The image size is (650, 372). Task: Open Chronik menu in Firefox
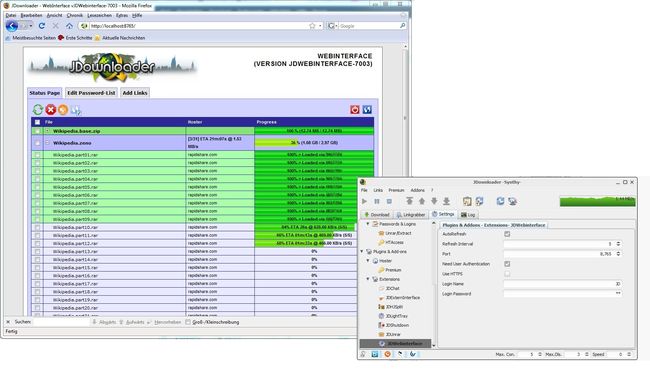(75, 15)
